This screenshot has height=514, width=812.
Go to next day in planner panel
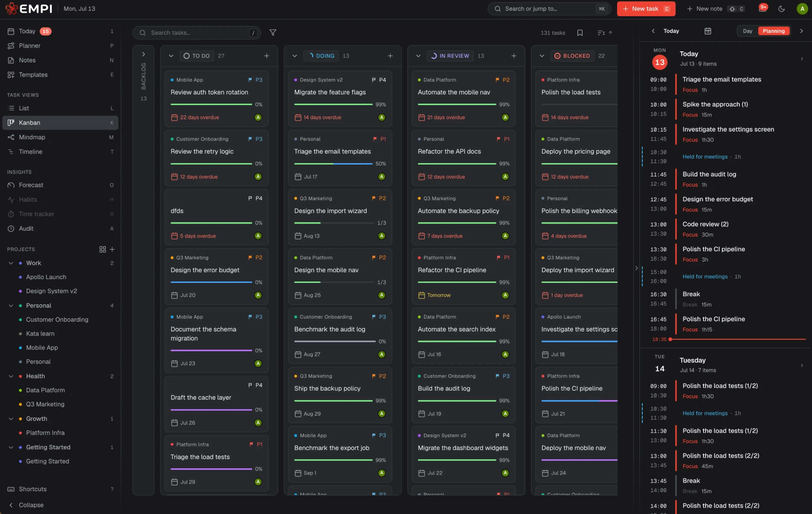pos(801,31)
